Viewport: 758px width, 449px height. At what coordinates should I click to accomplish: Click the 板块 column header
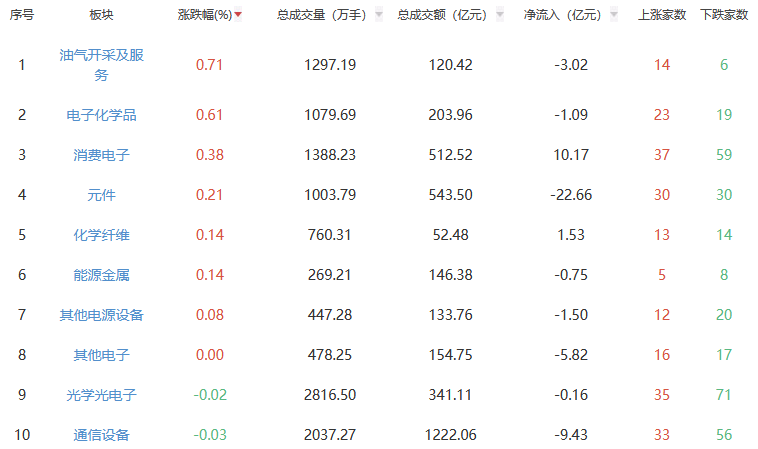(101, 16)
